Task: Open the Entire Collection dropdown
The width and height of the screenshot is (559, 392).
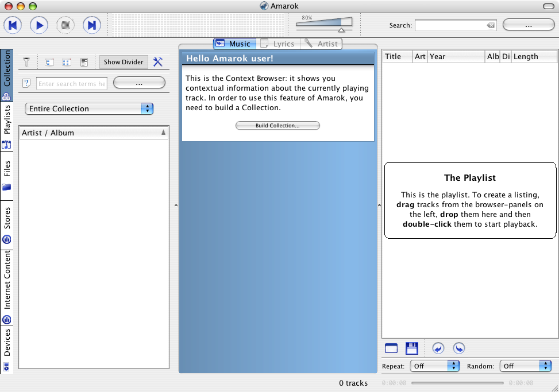Action: coord(89,108)
